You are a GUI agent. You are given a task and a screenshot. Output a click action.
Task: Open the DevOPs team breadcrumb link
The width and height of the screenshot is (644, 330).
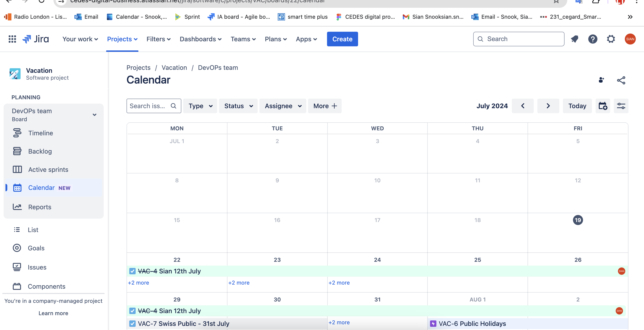pos(218,68)
